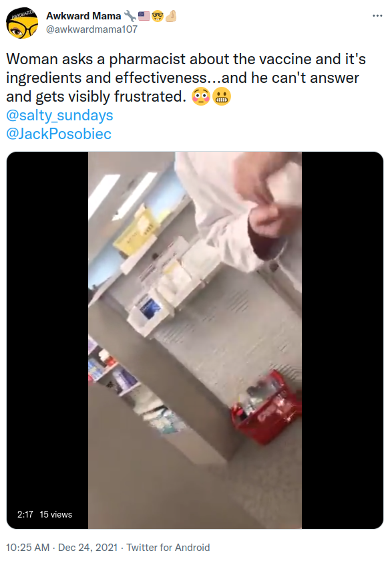Image resolution: width=392 pixels, height=561 pixels.
Task: Open the three-dot more options menu
Action: click(377, 16)
